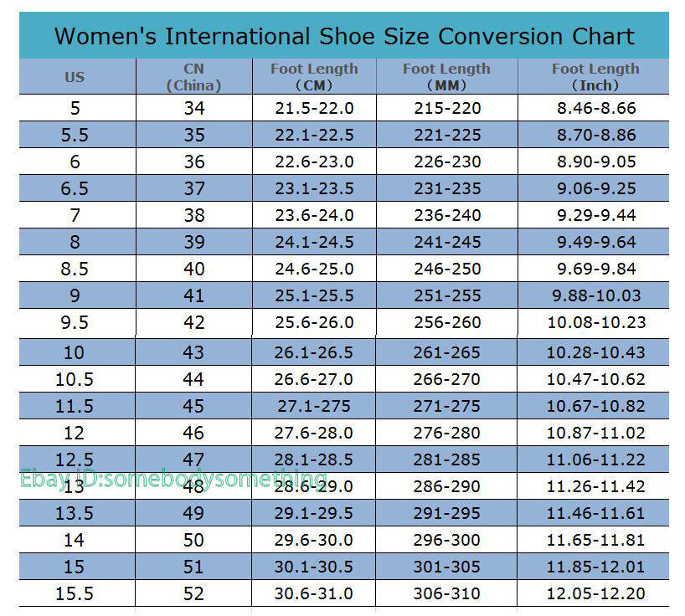Image resolution: width=685 pixels, height=616 pixels.
Task: Click the "281-285" millimeter cell
Action: pos(446,459)
